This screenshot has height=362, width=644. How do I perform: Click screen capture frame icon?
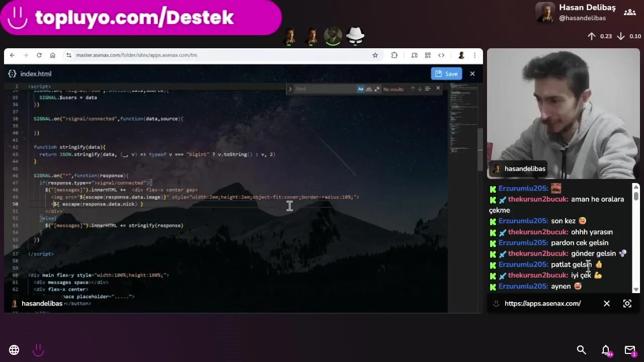pyautogui.click(x=627, y=304)
